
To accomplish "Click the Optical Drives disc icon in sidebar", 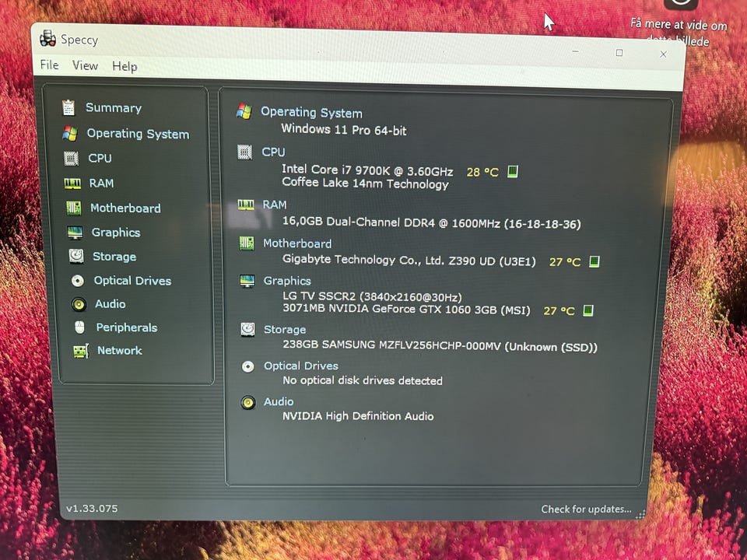I will (x=78, y=281).
